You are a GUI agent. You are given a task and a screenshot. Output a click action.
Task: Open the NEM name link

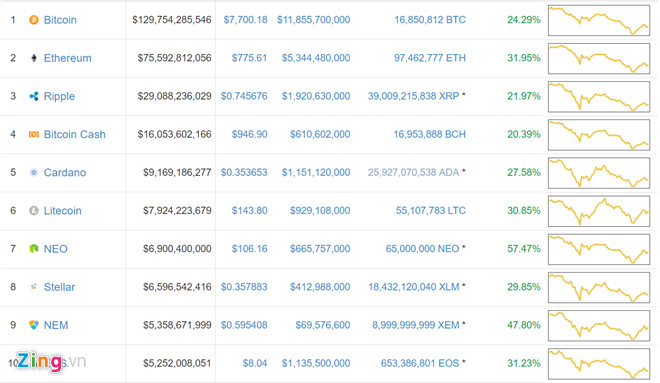coord(56,325)
